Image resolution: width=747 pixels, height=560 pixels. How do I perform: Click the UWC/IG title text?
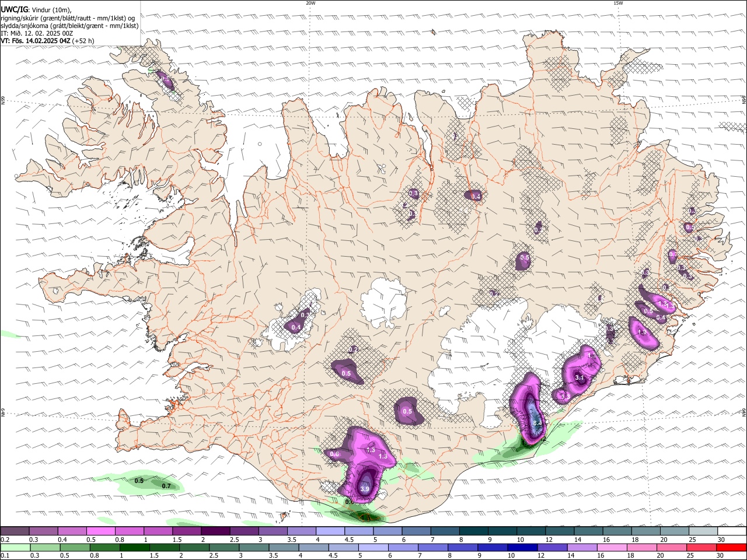(x=14, y=9)
